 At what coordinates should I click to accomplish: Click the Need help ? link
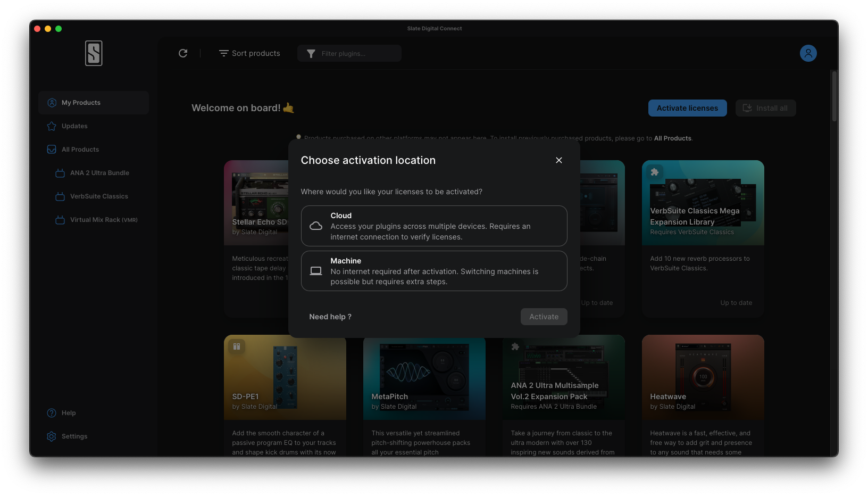point(330,317)
